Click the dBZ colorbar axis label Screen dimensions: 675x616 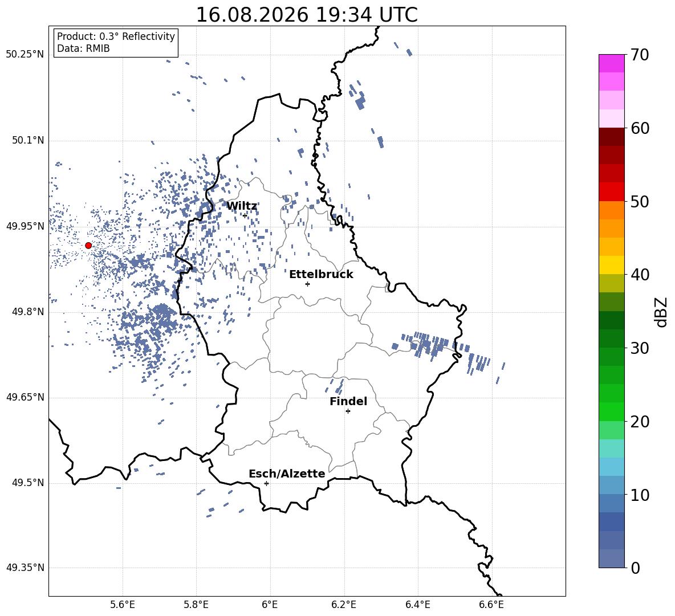(662, 312)
